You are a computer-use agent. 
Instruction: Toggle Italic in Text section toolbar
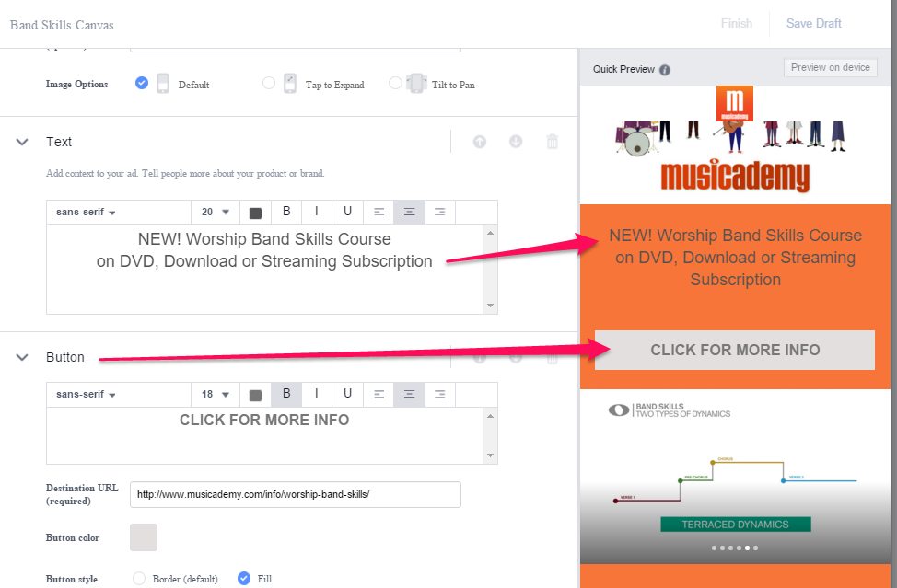coord(317,212)
